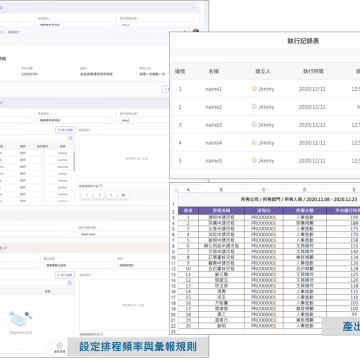Image resolution: width=360 pixels, height=360 pixels.
Task: Click the search magnifier icon in the lower empty table panel
Action: coord(70,283)
